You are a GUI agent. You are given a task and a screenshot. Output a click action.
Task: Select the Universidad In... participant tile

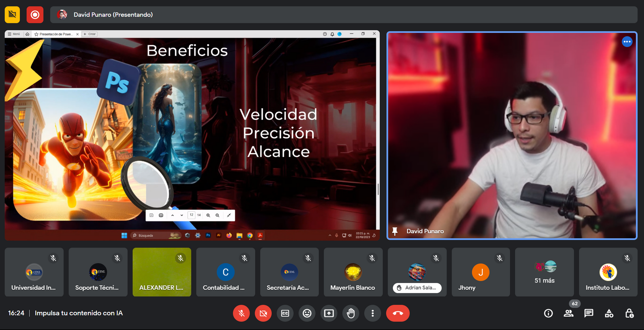(x=34, y=272)
